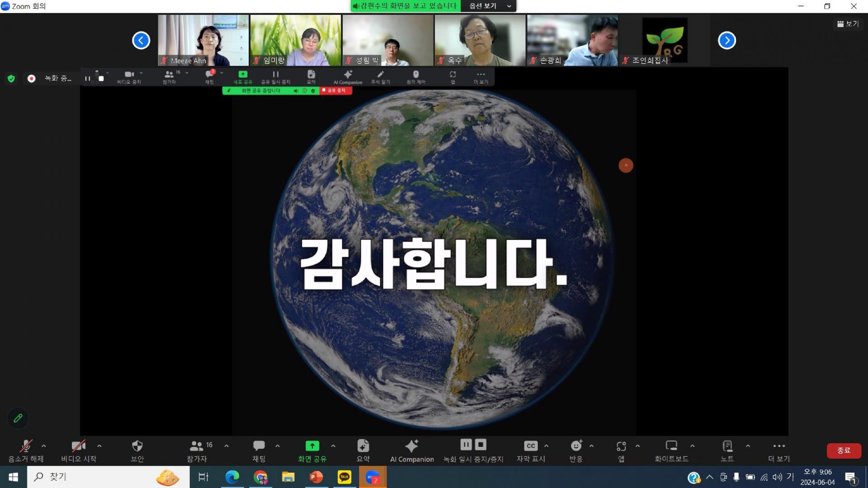Open the Whiteboard (화이트보드) tool

(671, 450)
